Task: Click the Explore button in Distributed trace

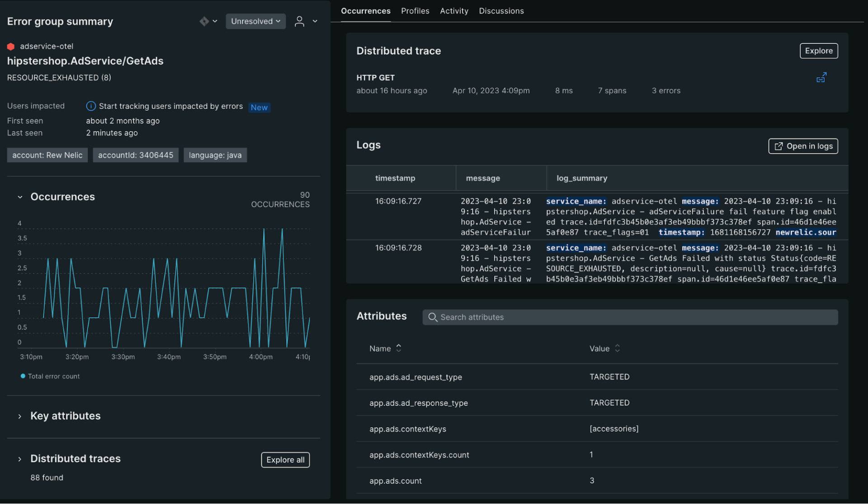Action: (819, 51)
